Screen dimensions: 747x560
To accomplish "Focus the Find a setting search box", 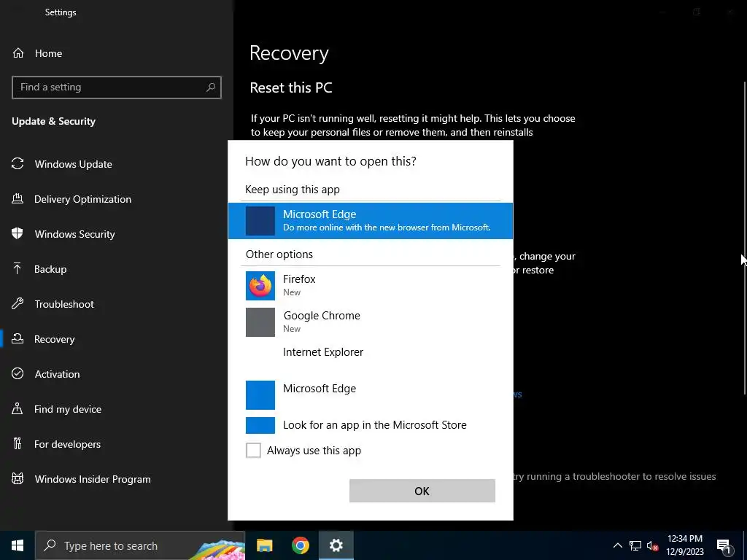I will [117, 87].
